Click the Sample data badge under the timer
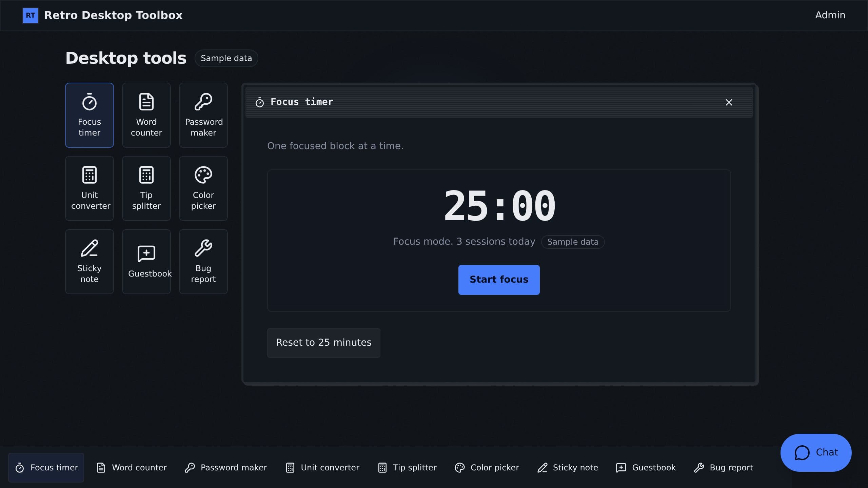 click(x=573, y=242)
